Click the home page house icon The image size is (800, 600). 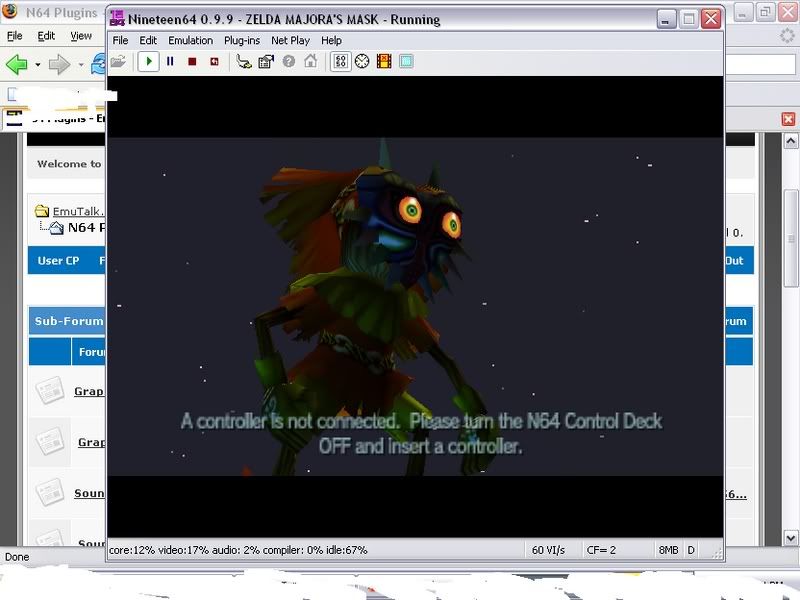(x=310, y=62)
